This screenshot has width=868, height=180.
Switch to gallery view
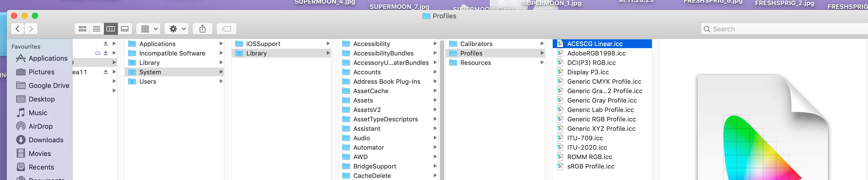pos(125,29)
